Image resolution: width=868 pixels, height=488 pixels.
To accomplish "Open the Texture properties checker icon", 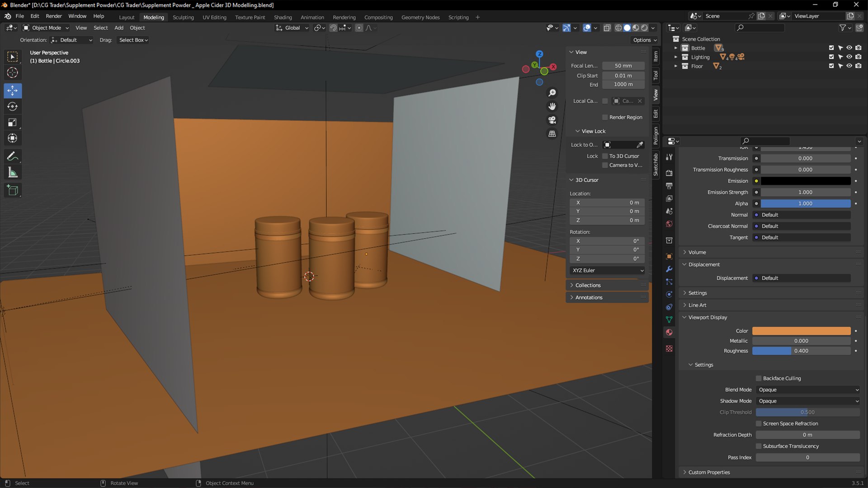I will 669,349.
